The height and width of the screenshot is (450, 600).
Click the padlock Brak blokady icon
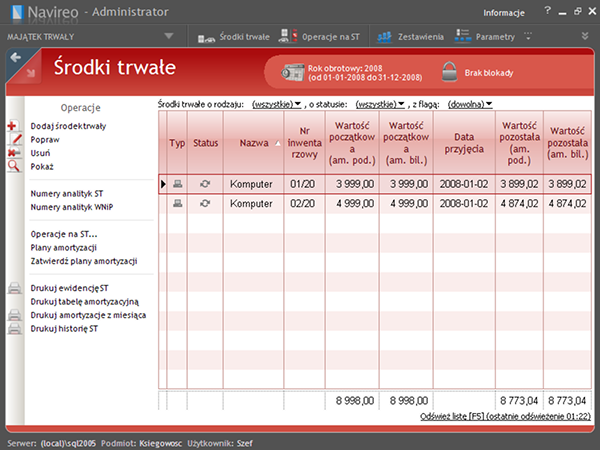coord(449,72)
